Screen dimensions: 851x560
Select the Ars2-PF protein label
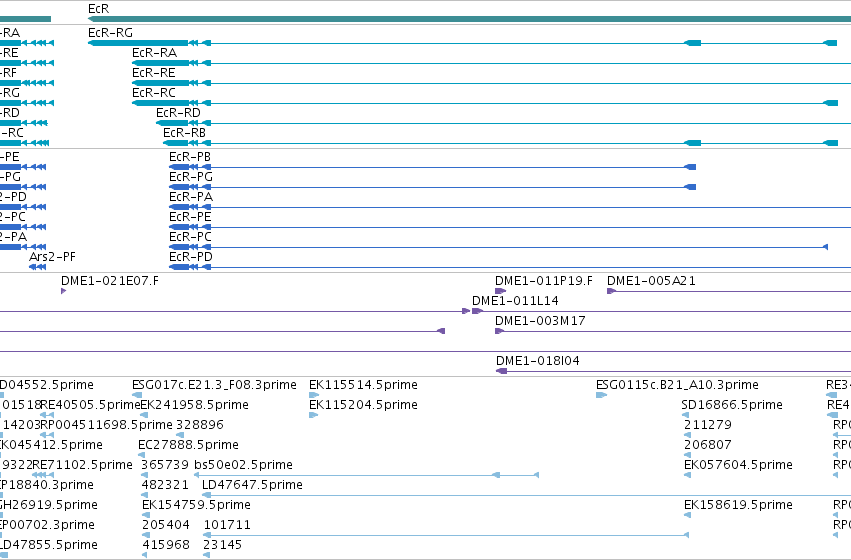(x=52, y=257)
